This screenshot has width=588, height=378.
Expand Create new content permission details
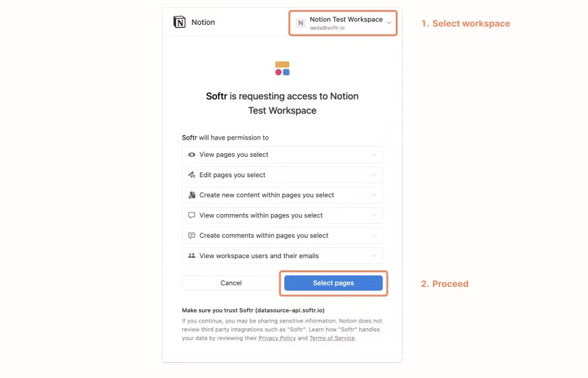(374, 195)
